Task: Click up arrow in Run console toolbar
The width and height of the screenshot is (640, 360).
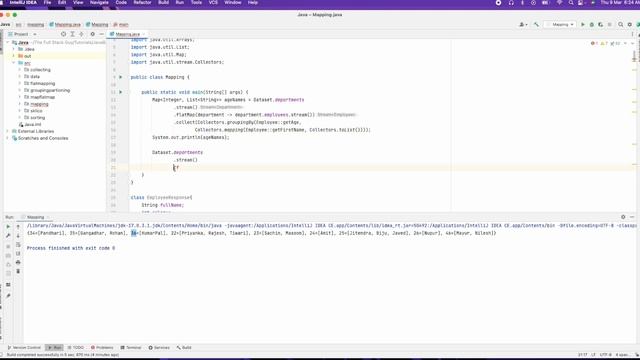Action: click(x=18, y=226)
